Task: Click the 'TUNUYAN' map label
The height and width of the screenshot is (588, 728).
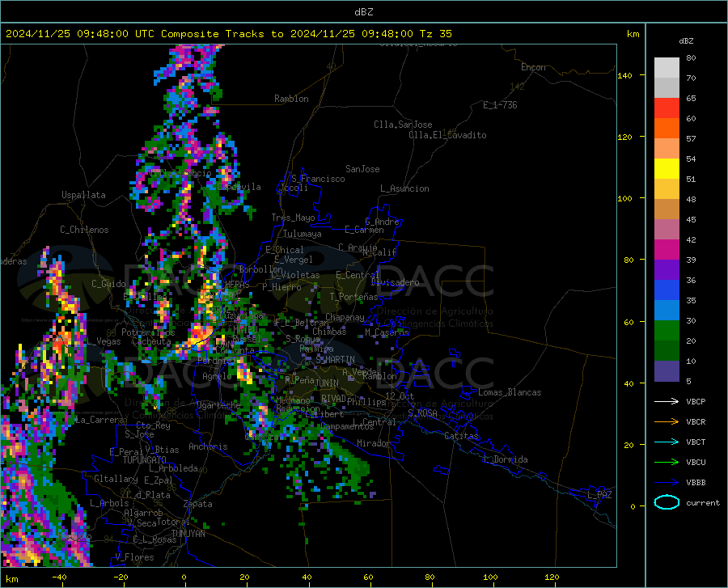Action: point(188,534)
